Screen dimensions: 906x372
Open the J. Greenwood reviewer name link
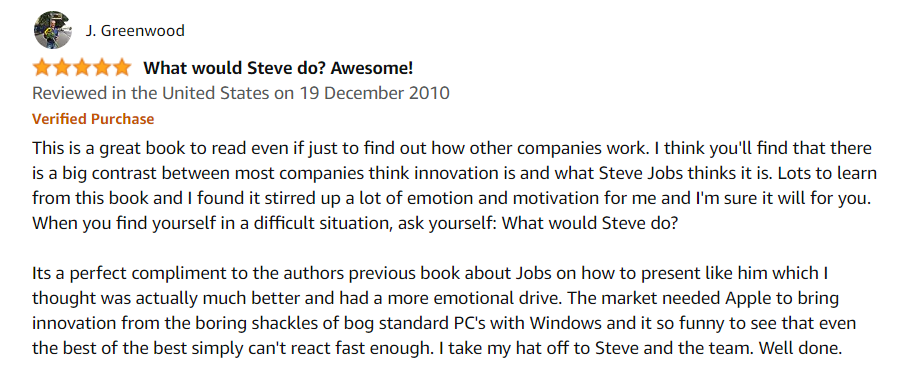135,31
